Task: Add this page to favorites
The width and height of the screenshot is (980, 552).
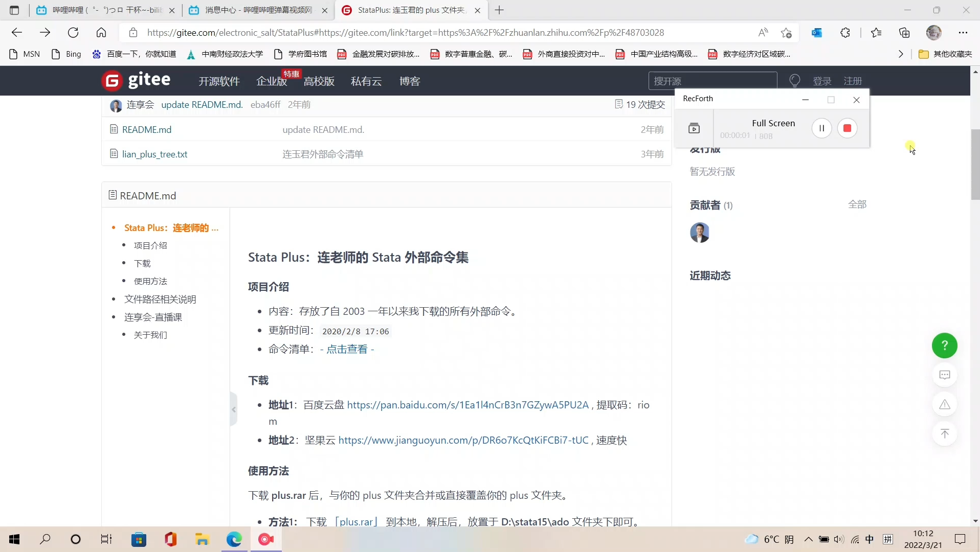Action: click(x=787, y=33)
